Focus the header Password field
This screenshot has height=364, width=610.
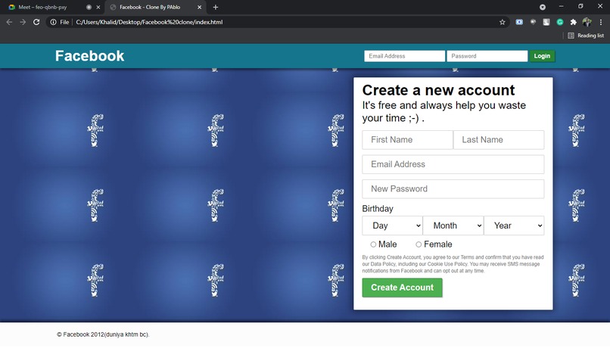487,56
